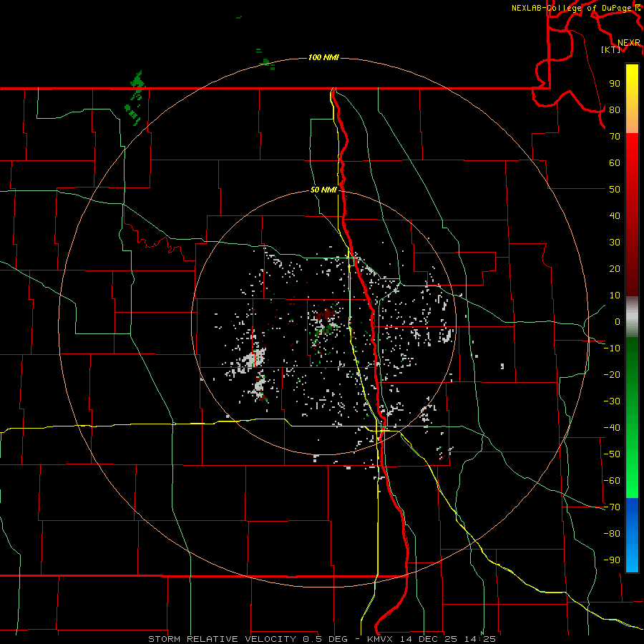Screen dimensions: 644x644
Task: Click the positive "40" scale label
Action: 615,215
